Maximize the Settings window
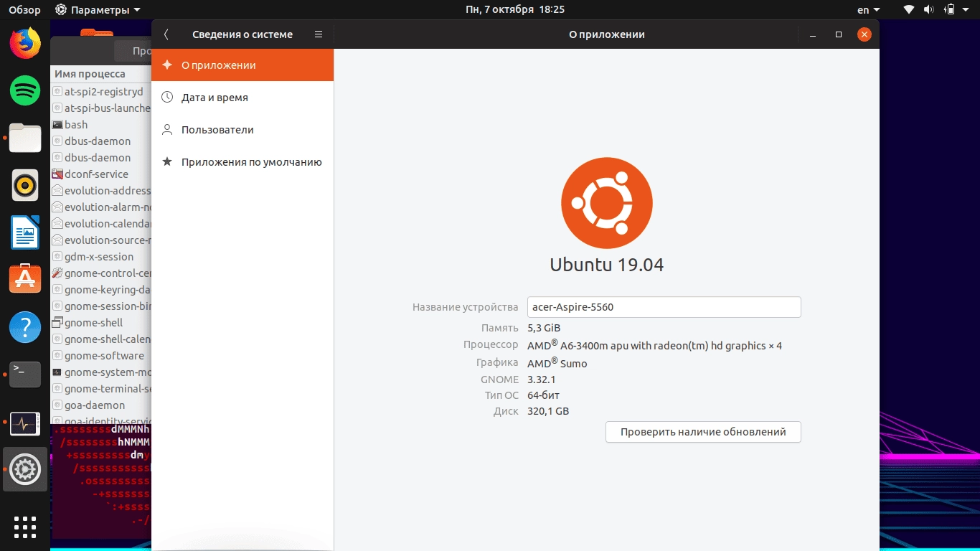This screenshot has width=980, height=551. [x=839, y=34]
